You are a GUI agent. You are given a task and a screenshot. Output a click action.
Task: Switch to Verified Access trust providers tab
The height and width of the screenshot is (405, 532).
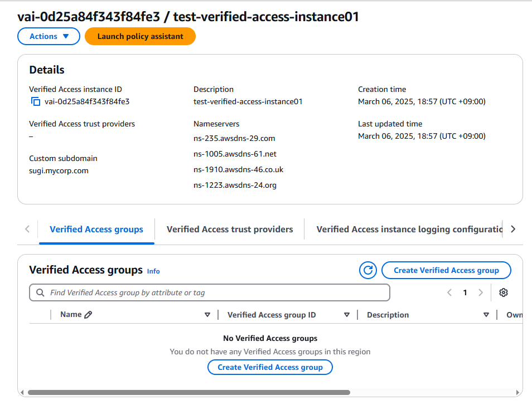coord(230,229)
